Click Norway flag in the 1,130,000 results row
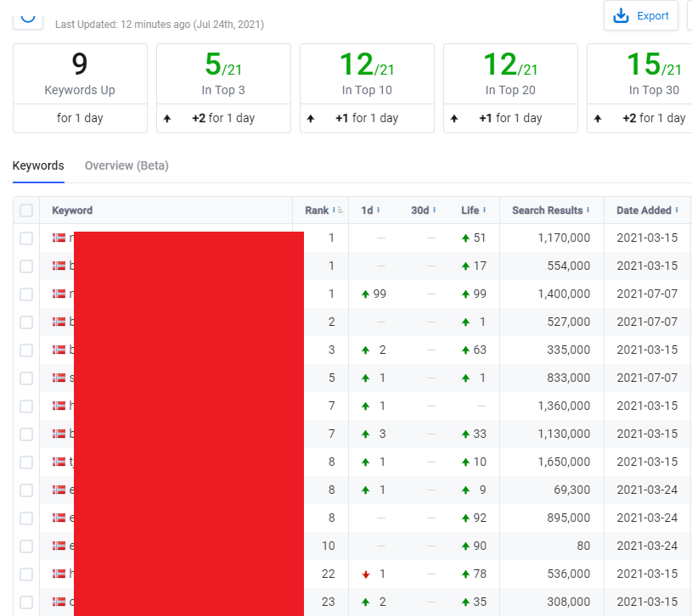692x616 pixels. [59, 434]
